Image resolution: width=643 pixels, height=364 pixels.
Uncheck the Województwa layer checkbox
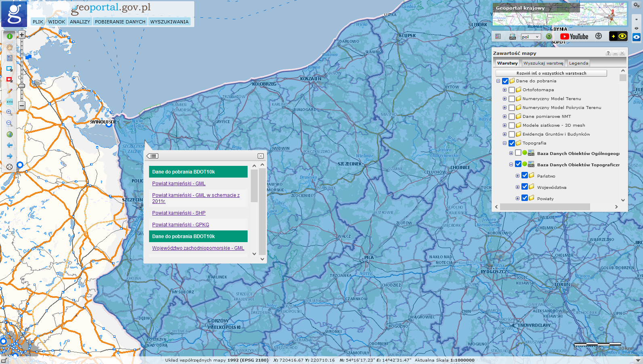[525, 187]
